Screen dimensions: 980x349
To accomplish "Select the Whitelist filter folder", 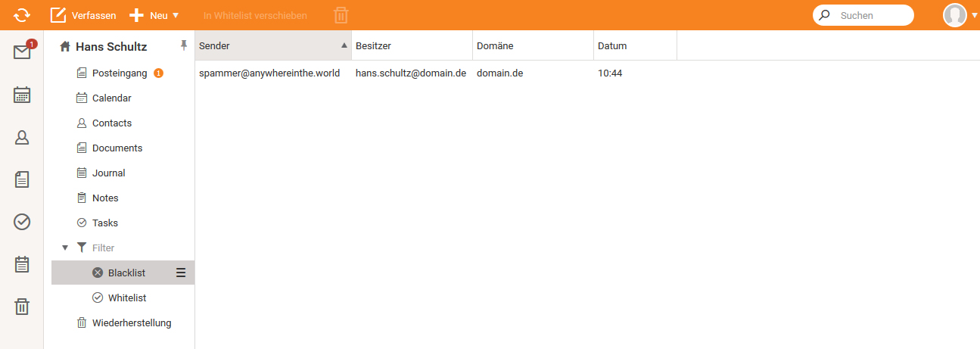I will point(126,298).
